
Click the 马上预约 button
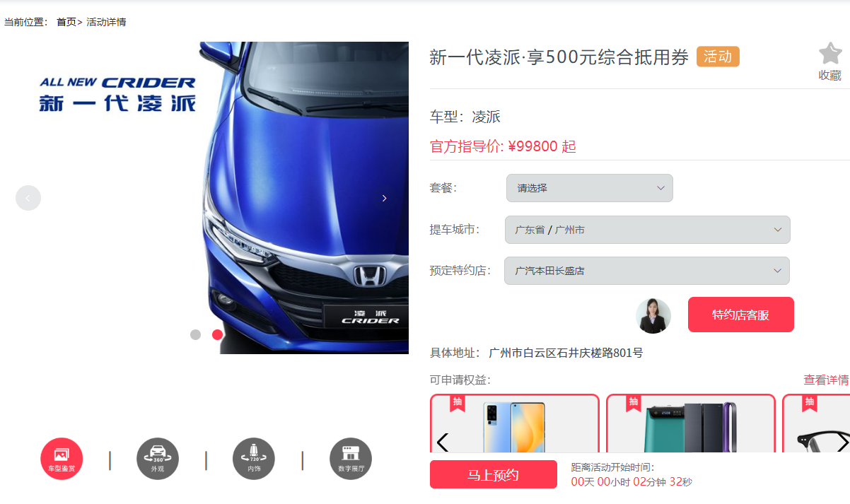(494, 474)
